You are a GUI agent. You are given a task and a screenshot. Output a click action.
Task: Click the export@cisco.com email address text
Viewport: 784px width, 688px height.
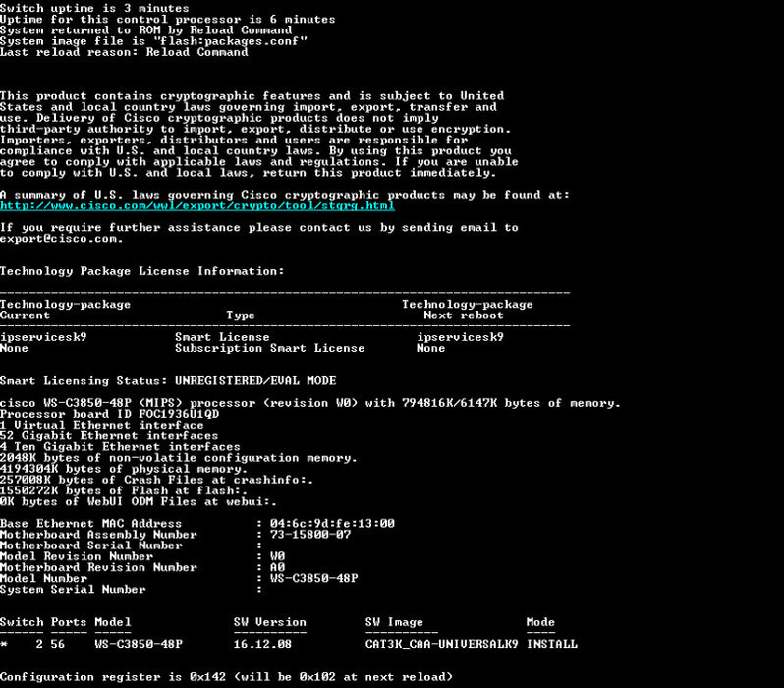click(x=61, y=239)
